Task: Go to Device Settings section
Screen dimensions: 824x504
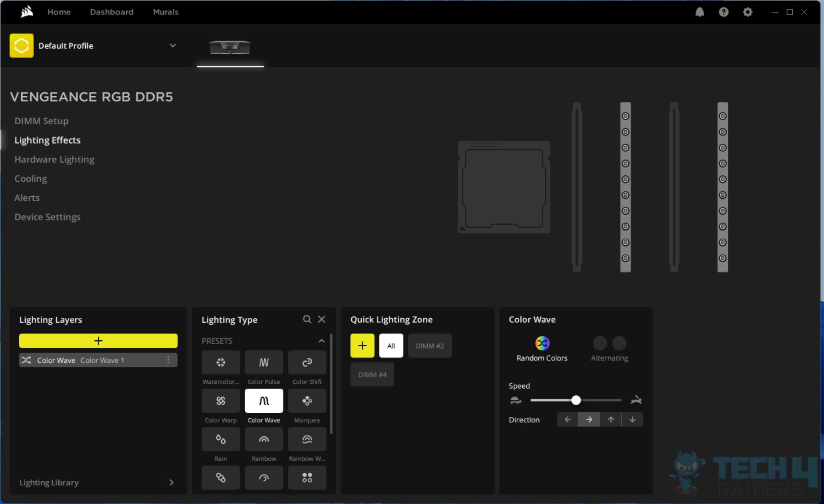Action: (47, 217)
